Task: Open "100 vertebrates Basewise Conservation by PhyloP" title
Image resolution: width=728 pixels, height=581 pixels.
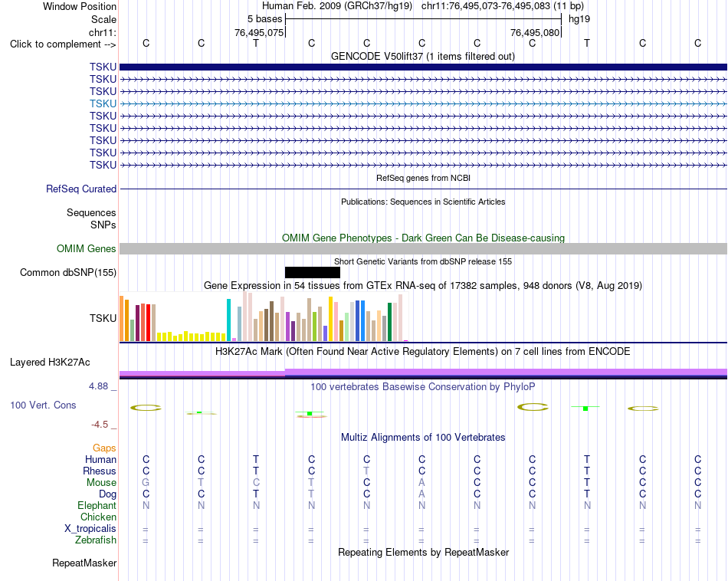Action: (422, 387)
